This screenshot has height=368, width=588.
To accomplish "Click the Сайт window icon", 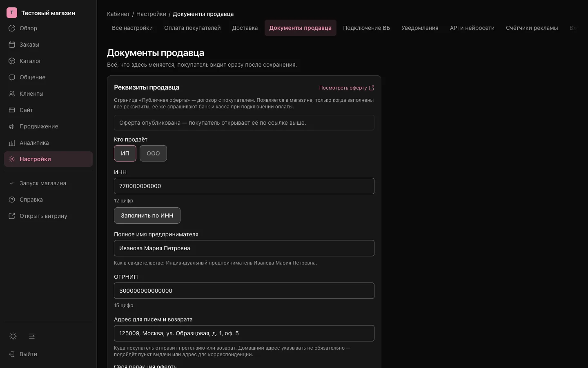I will [12, 110].
